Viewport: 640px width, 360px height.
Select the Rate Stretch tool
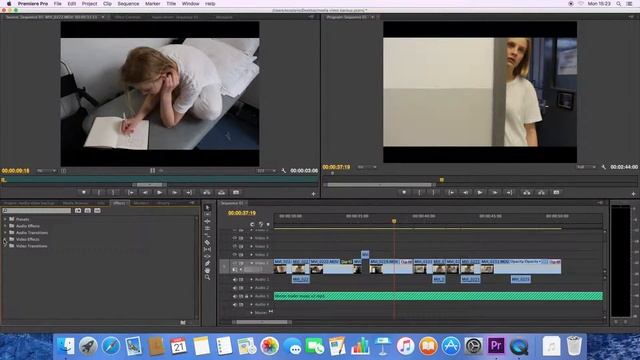tap(207, 236)
